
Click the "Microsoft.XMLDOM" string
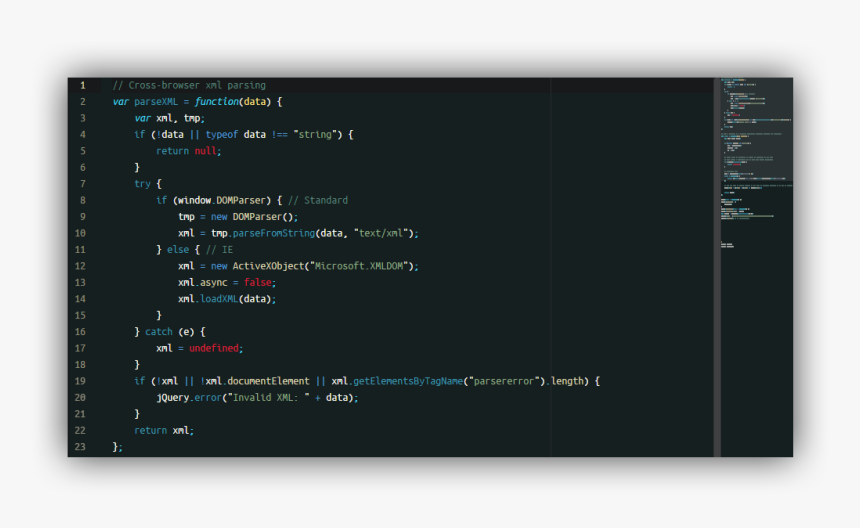click(359, 266)
